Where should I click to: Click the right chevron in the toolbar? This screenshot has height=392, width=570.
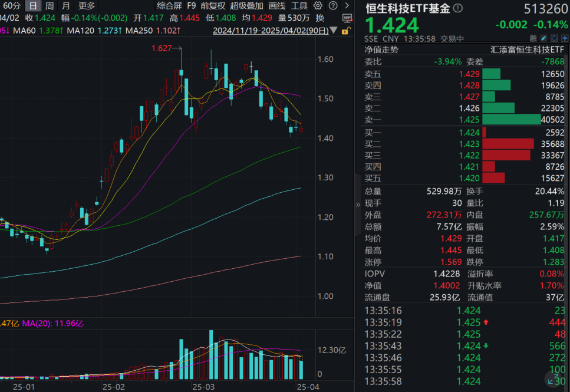347,5
